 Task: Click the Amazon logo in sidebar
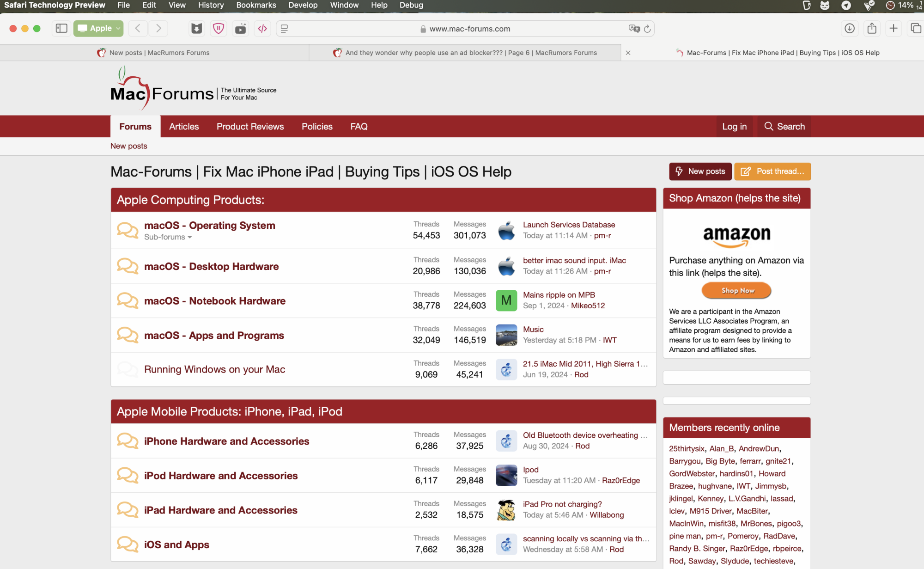pyautogui.click(x=736, y=236)
